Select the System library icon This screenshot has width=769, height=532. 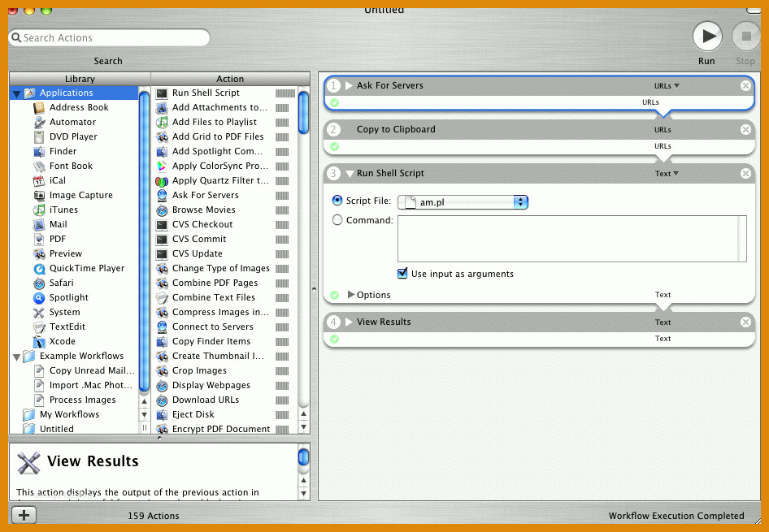39,312
